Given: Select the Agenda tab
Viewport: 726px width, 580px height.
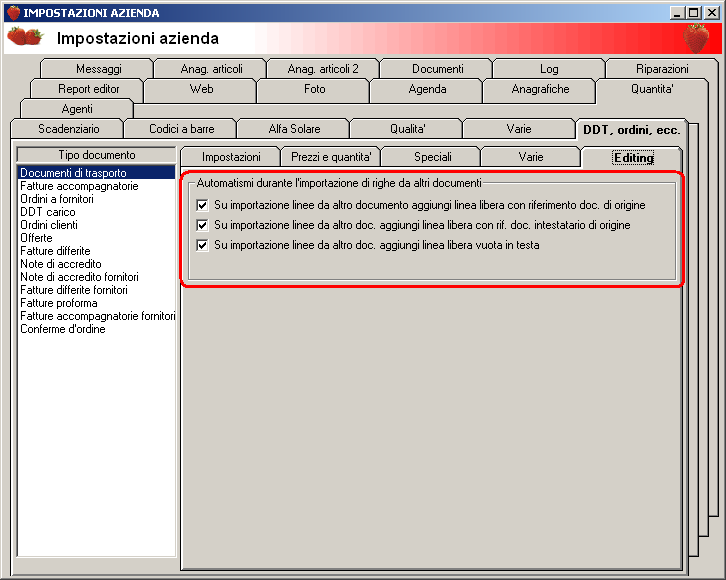Looking at the screenshot, I should 427,89.
